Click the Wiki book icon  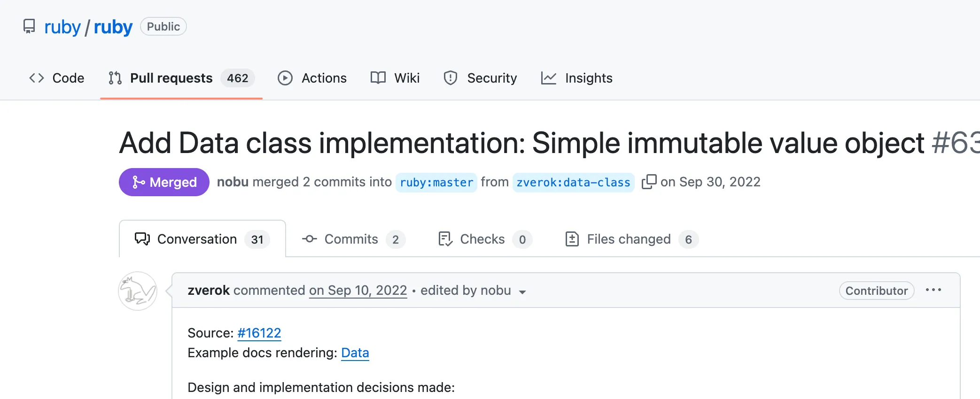[x=378, y=78]
